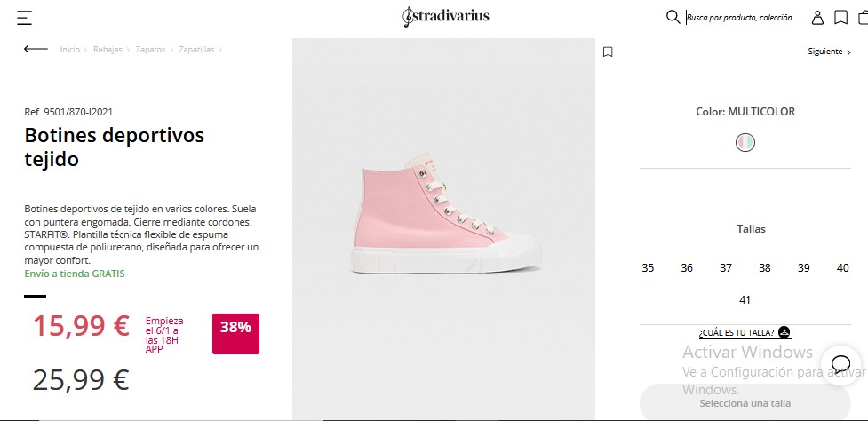Open the saved items bookmark in header
868x421 pixels.
(x=840, y=18)
